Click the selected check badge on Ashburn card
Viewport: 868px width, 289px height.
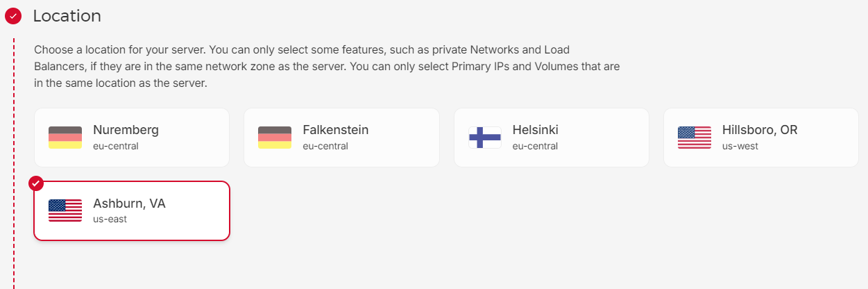click(x=36, y=183)
